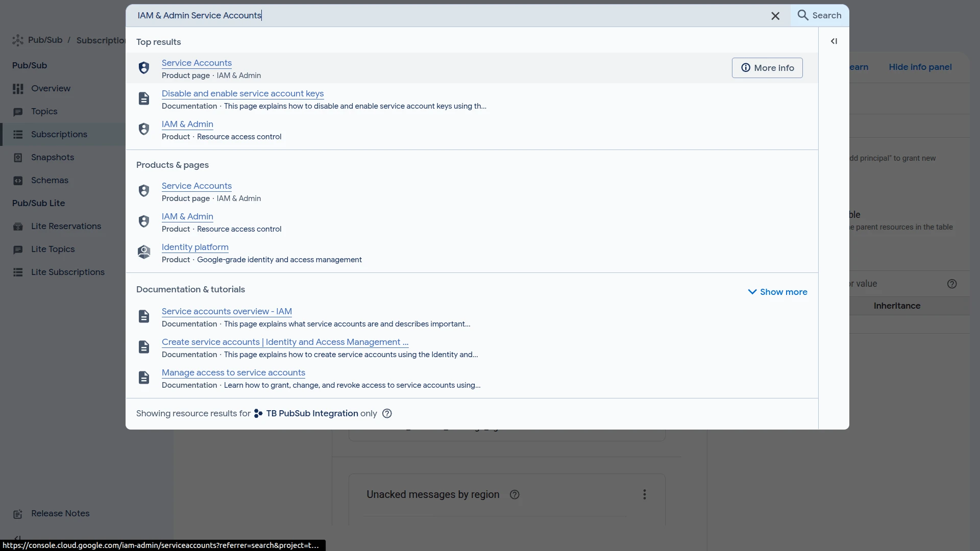The width and height of the screenshot is (980, 551).
Task: Open three-dot menu for Unacked messages chart
Action: [x=645, y=494]
